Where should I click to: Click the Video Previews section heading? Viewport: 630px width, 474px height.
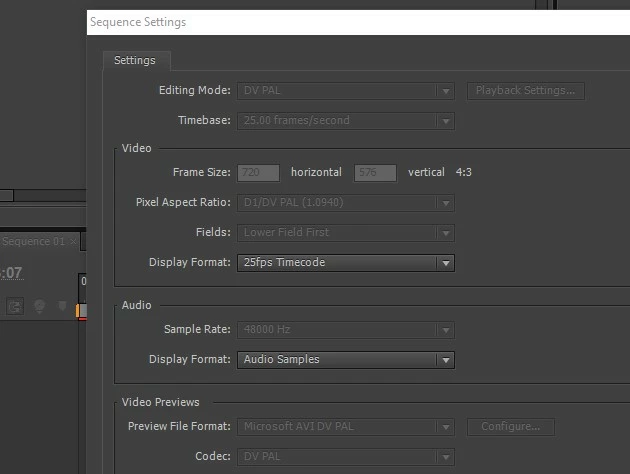click(160, 402)
